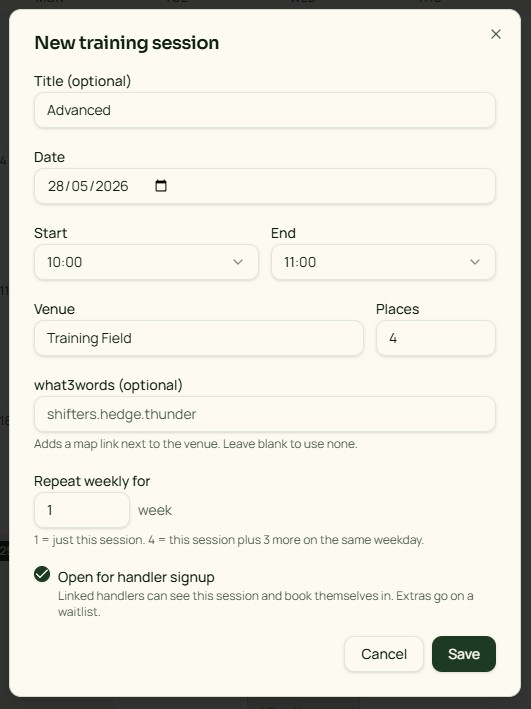Focus the Venue field with Training Field
The width and height of the screenshot is (531, 709).
coord(199,338)
